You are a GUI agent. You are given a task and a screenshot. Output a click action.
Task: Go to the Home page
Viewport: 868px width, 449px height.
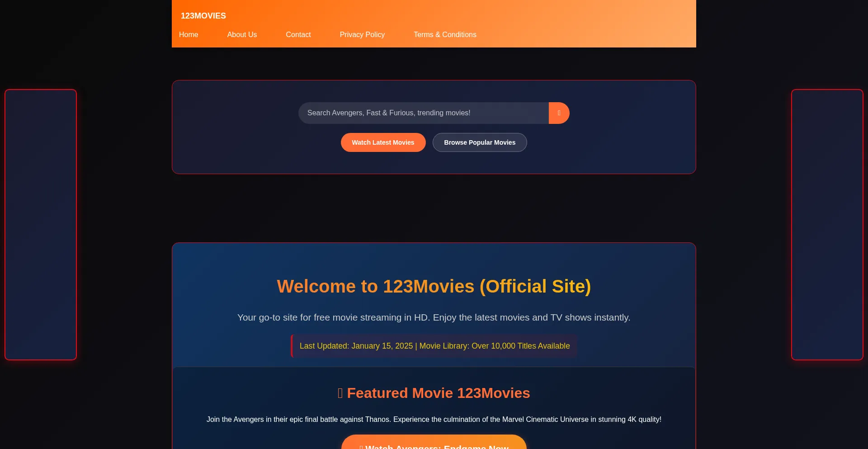tap(189, 35)
